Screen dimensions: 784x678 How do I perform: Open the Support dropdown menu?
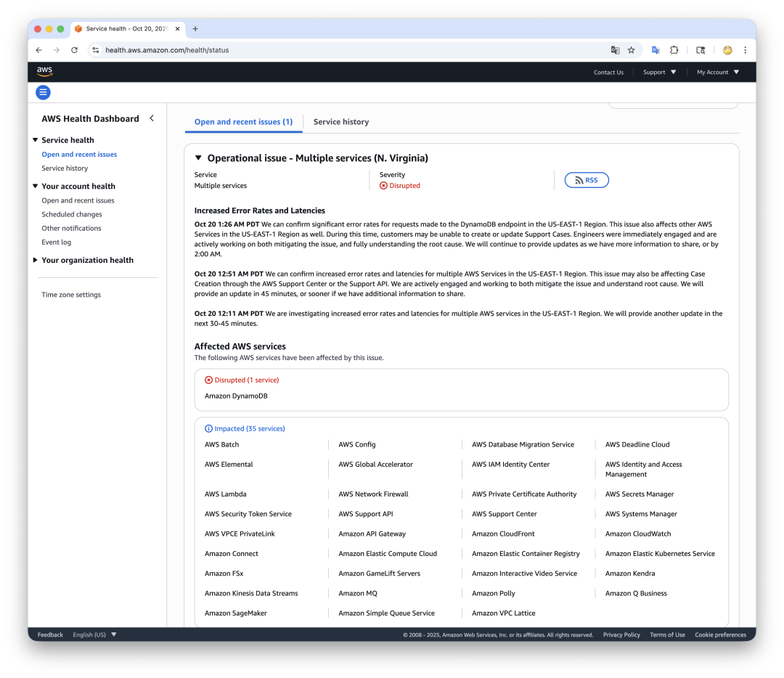(659, 72)
